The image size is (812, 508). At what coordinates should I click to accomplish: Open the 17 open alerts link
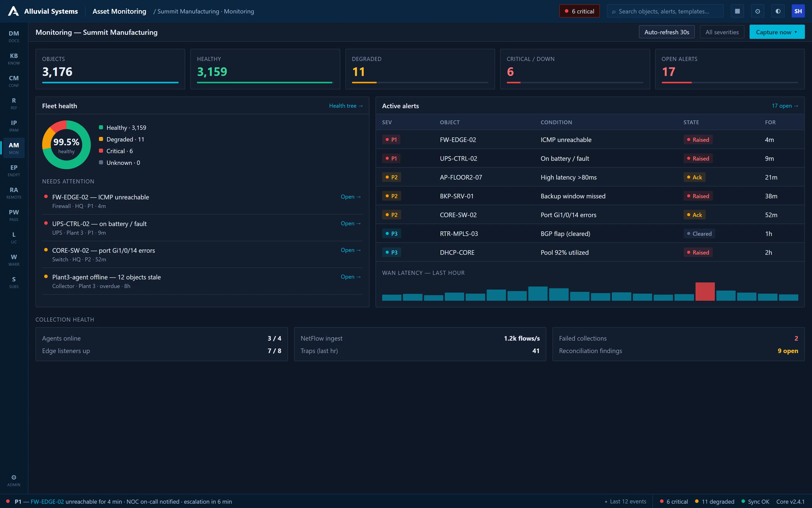click(x=785, y=106)
